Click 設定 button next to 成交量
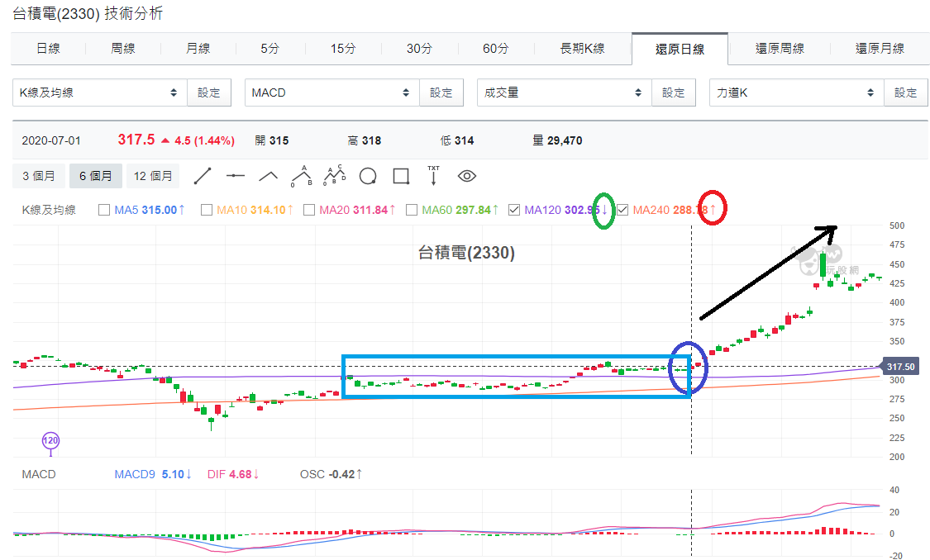The image size is (930, 560). coord(673,93)
